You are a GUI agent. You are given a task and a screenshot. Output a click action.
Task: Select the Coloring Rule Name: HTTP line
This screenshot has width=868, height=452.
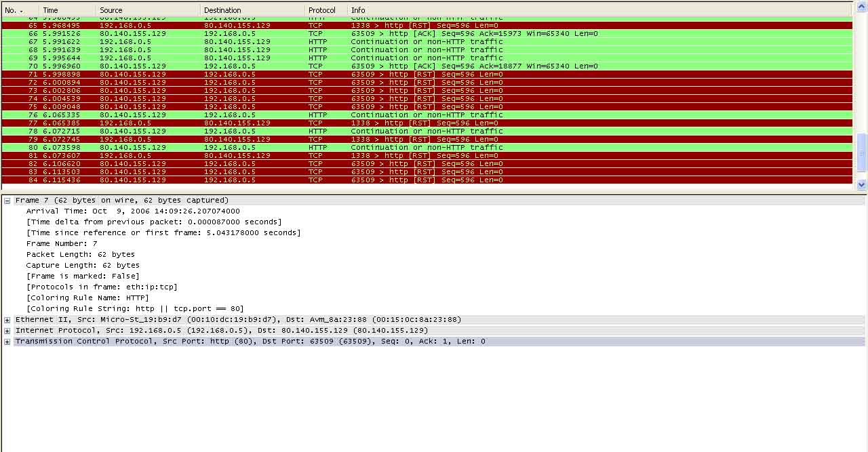click(x=87, y=298)
